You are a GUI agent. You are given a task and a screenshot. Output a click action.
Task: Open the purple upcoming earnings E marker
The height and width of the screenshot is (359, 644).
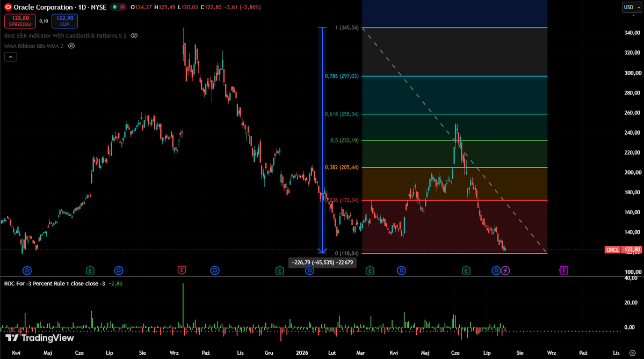563,270
